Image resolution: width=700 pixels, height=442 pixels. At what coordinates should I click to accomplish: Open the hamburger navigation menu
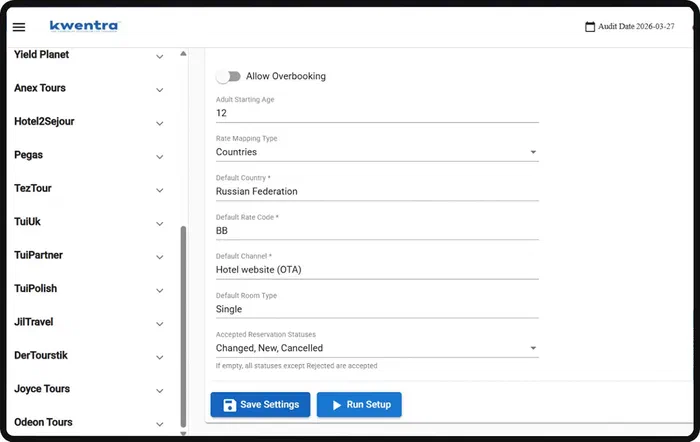coord(19,27)
